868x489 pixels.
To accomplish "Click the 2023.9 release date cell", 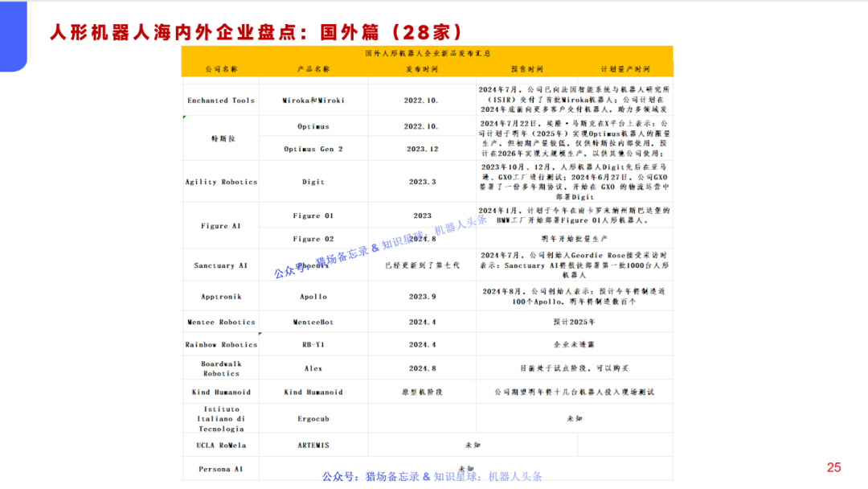I will coord(423,297).
